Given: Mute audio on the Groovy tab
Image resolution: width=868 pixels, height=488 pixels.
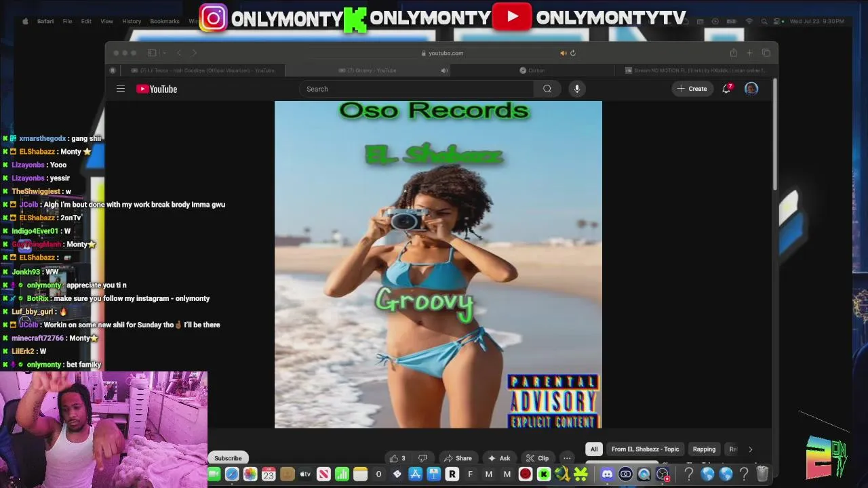Looking at the screenshot, I should coord(444,70).
